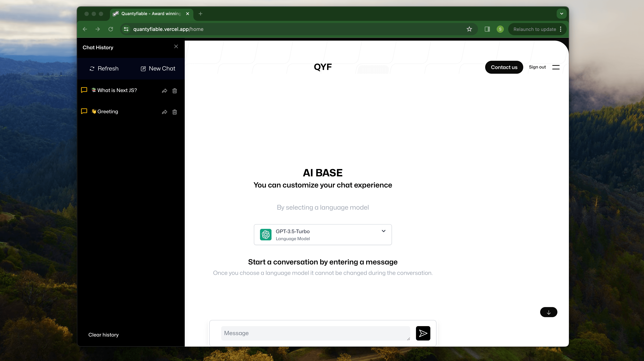Click the Contact us button
The height and width of the screenshot is (361, 644).
[x=504, y=67]
